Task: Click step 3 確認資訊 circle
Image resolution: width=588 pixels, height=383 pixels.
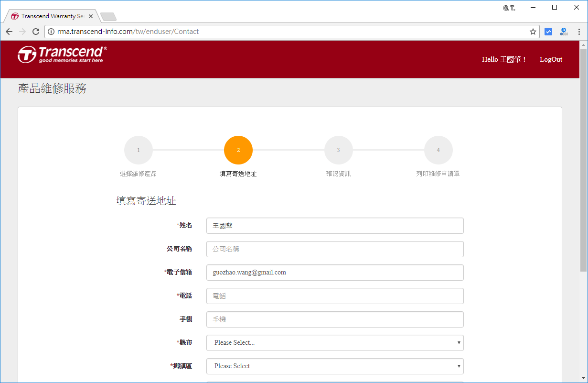Action: click(x=338, y=150)
